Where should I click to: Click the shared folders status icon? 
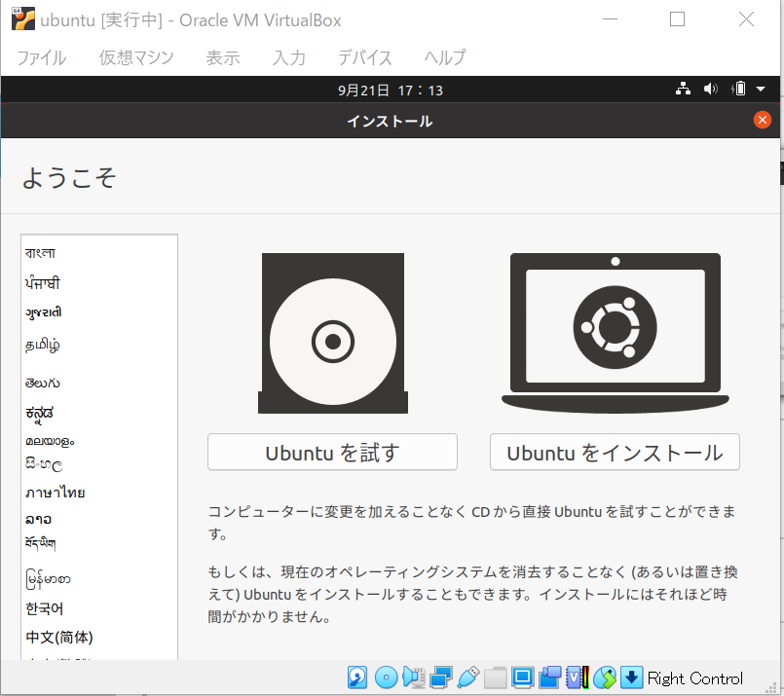click(x=495, y=678)
